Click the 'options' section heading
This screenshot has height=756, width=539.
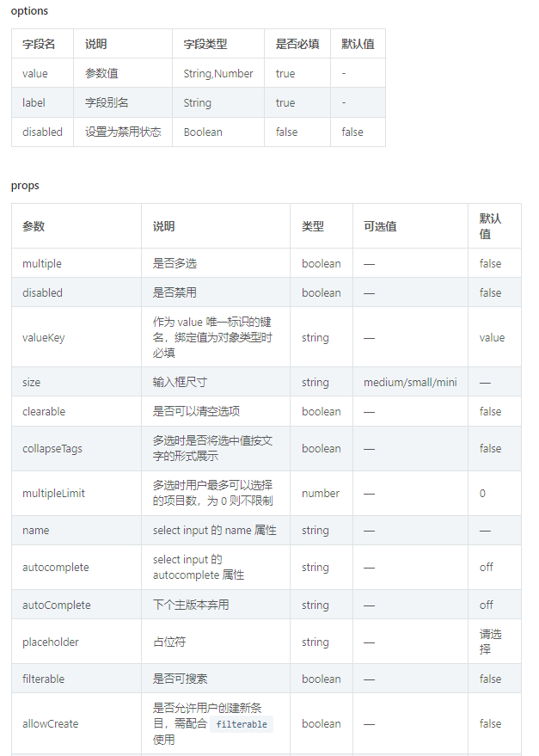29,11
